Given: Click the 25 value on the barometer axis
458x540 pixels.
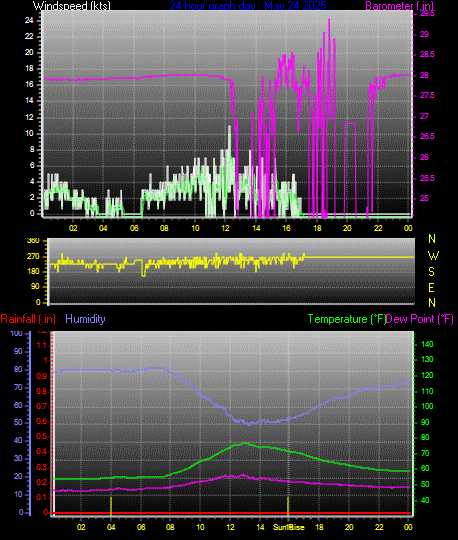Looking at the screenshot, I should pyautogui.click(x=424, y=198).
